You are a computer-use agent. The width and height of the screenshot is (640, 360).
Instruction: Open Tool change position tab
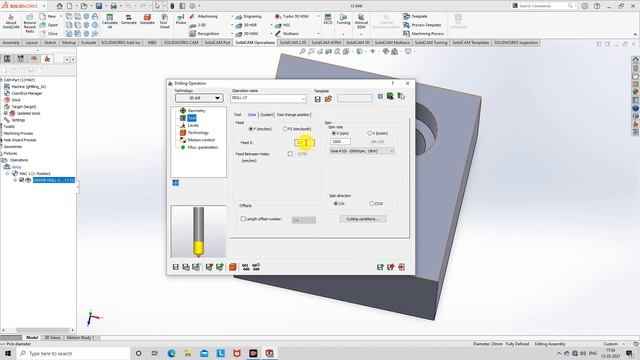coord(293,115)
